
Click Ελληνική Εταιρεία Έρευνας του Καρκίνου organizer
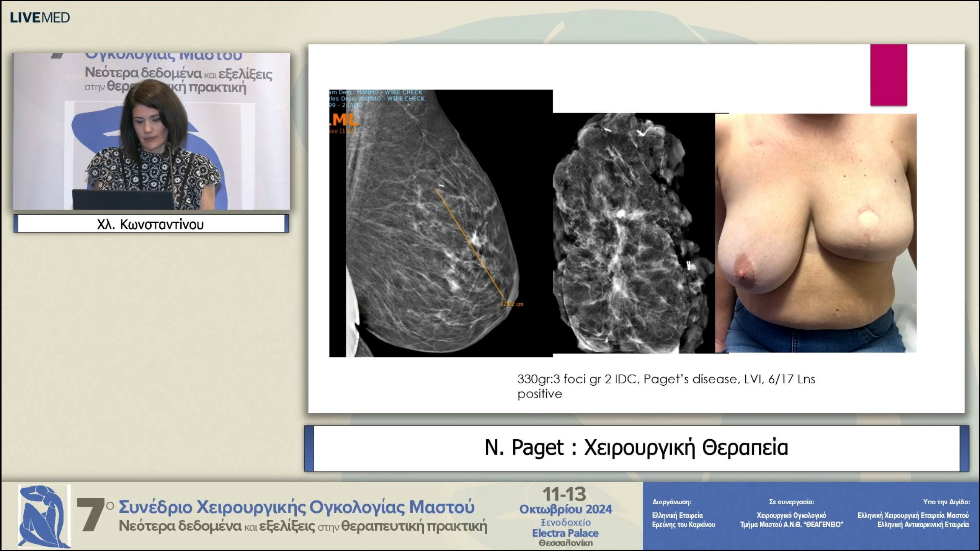[x=683, y=520]
